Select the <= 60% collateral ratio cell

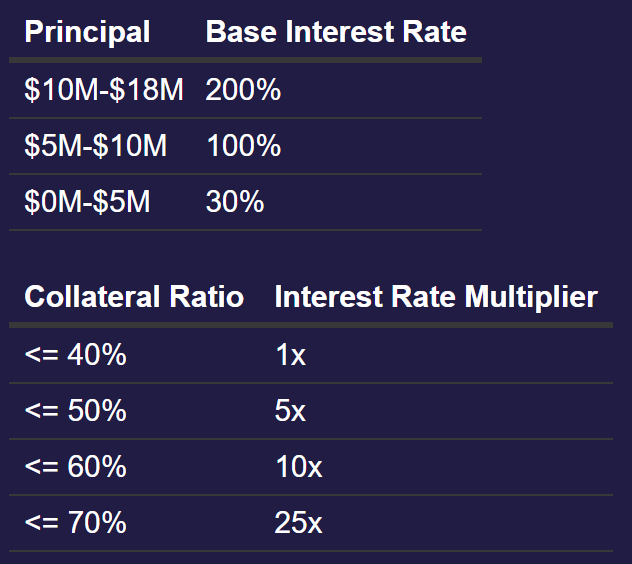tap(75, 467)
